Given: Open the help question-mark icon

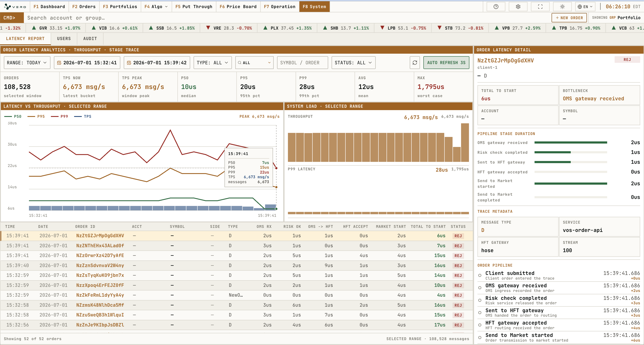Looking at the screenshot, I should [x=496, y=7].
